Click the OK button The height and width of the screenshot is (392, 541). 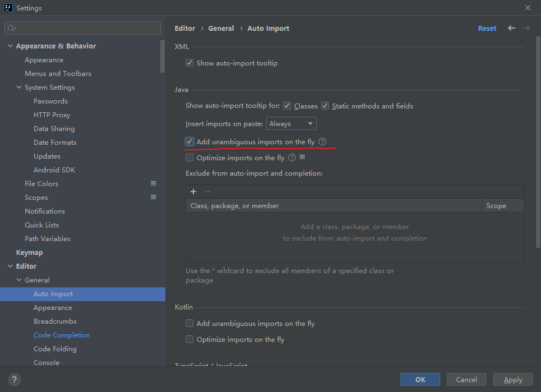click(420, 379)
